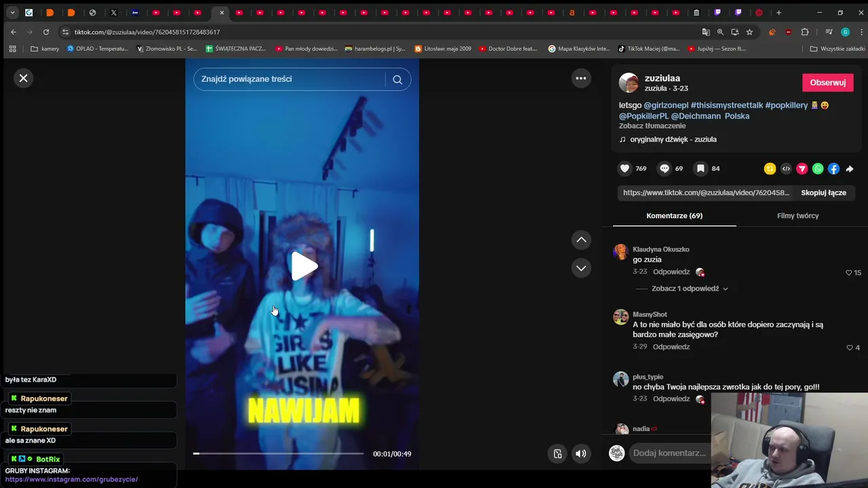Open the kamery bookmarks folder
The height and width of the screenshot is (488, 868).
pyautogui.click(x=45, y=49)
